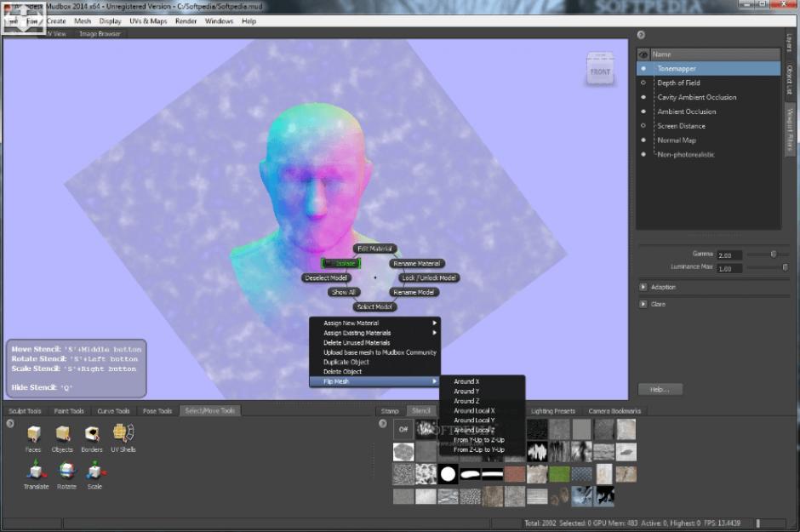Open the Create menu
Screen dimensions: 800x532
click(x=56, y=21)
